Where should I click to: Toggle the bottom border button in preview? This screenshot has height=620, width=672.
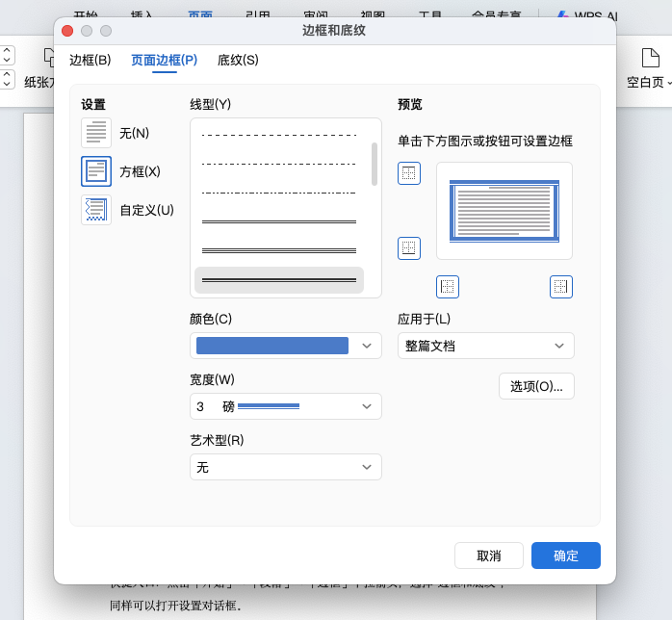pyautogui.click(x=409, y=248)
